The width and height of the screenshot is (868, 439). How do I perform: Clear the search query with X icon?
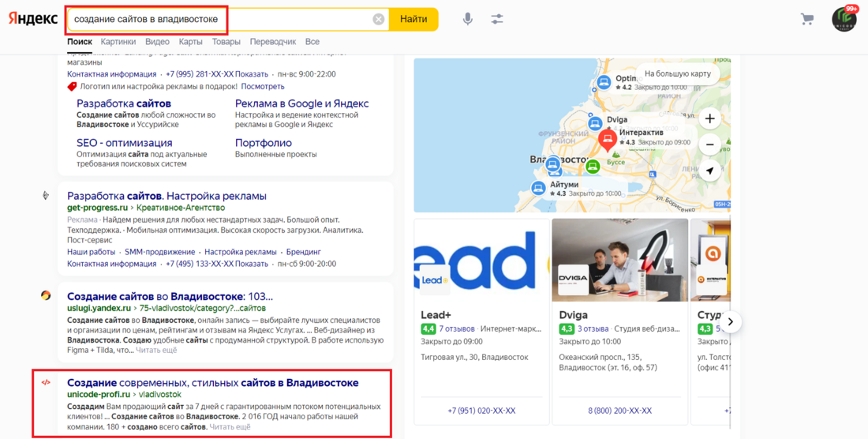click(x=378, y=20)
